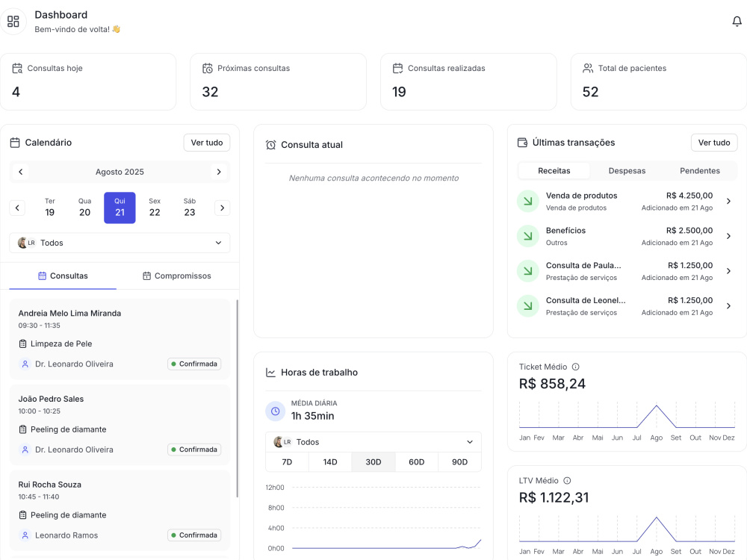Open João Pedro Sales appointment
This screenshot has height=560, width=747.
(120, 425)
